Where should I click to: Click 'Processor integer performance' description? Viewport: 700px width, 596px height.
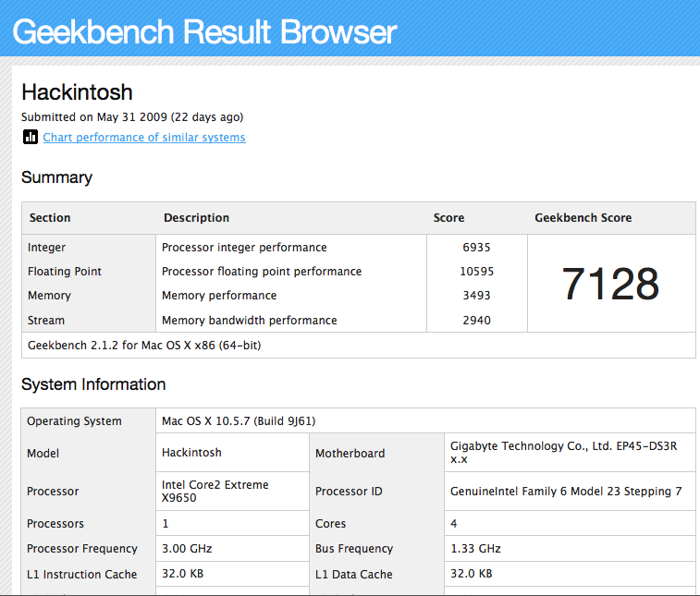pyautogui.click(x=244, y=247)
